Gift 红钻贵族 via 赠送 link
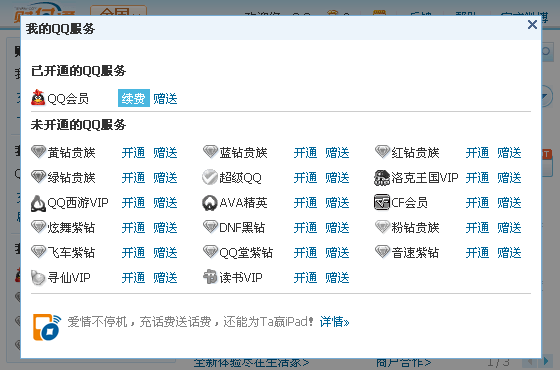This screenshot has width=560, height=370. [509, 153]
